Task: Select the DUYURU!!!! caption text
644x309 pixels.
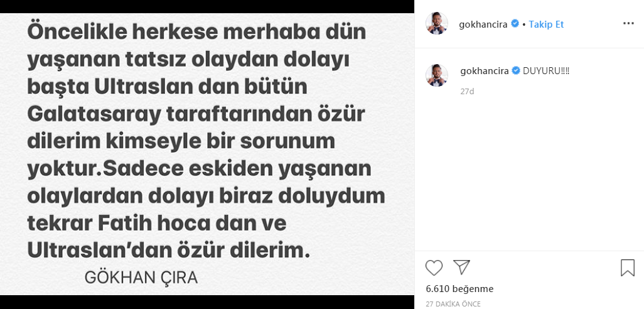Action: [546, 71]
